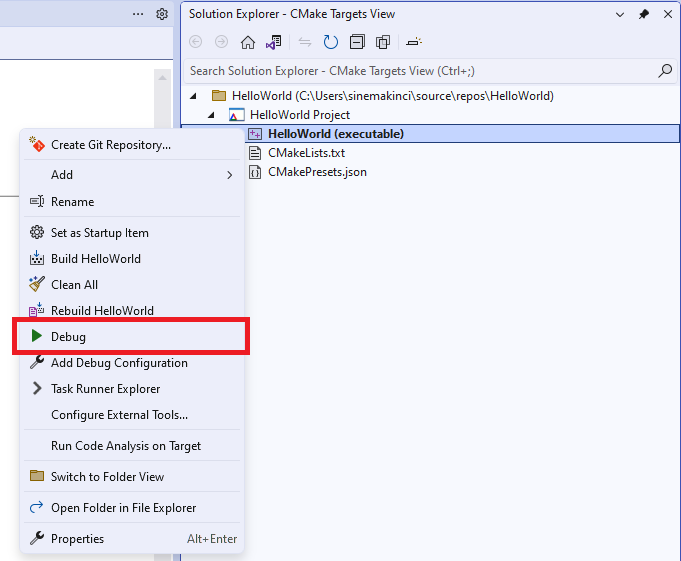
Task: Switch between solutions and available views
Action: coord(274,42)
